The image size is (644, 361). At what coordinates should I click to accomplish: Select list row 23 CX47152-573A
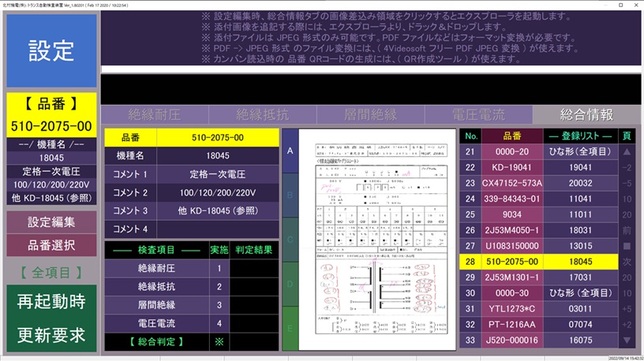pos(500,183)
